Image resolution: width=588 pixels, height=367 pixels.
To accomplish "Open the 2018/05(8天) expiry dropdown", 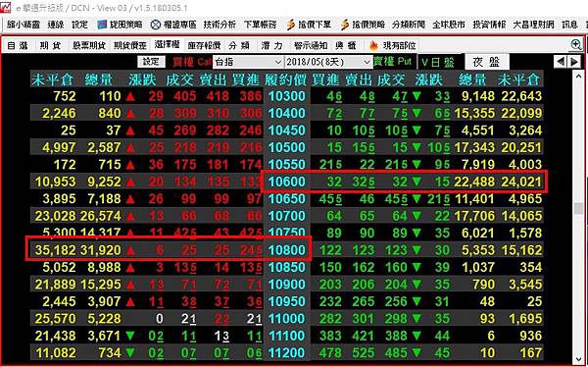I will click(x=328, y=62).
